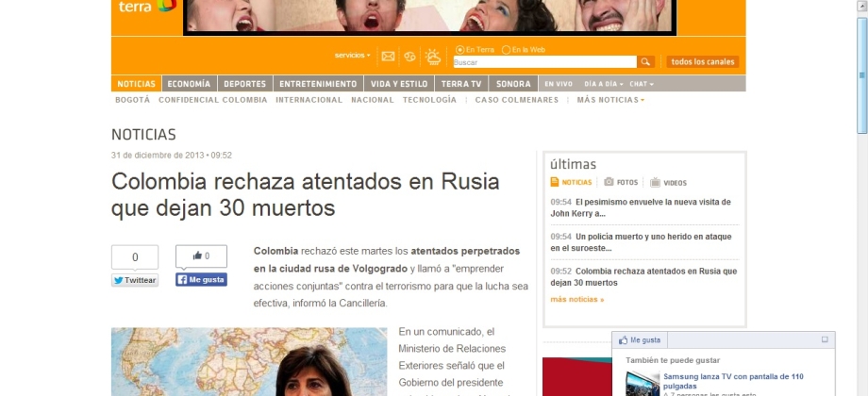Click the thumbs-up like counter box

[x=202, y=256]
